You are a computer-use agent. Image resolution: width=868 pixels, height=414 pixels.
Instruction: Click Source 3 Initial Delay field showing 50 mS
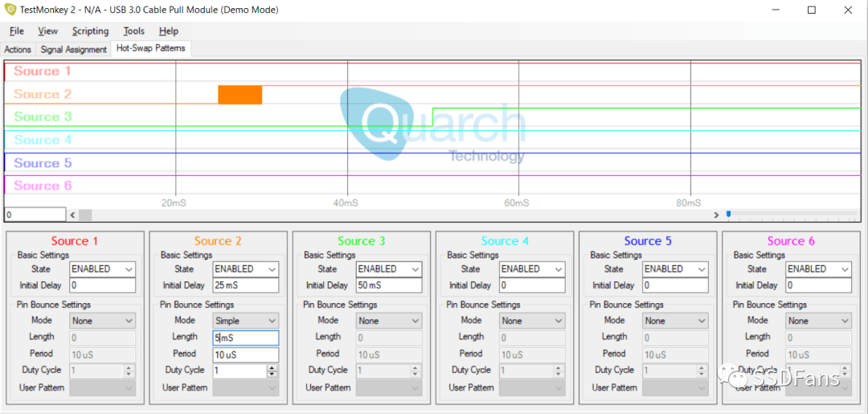[x=389, y=285]
